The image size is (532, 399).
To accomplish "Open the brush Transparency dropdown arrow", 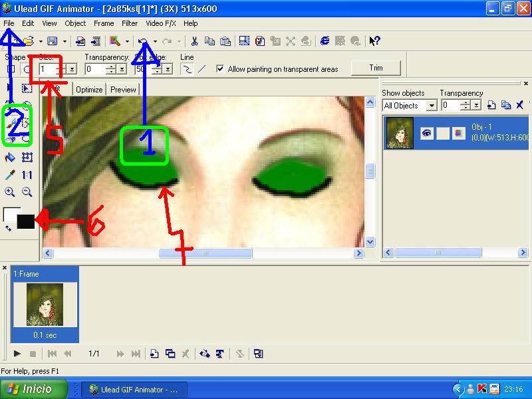I will 122,69.
